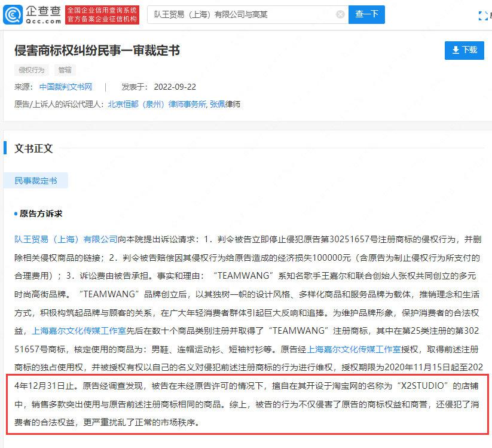
Task: Open the 中国裁判文书网 source link
Action: pos(66,87)
